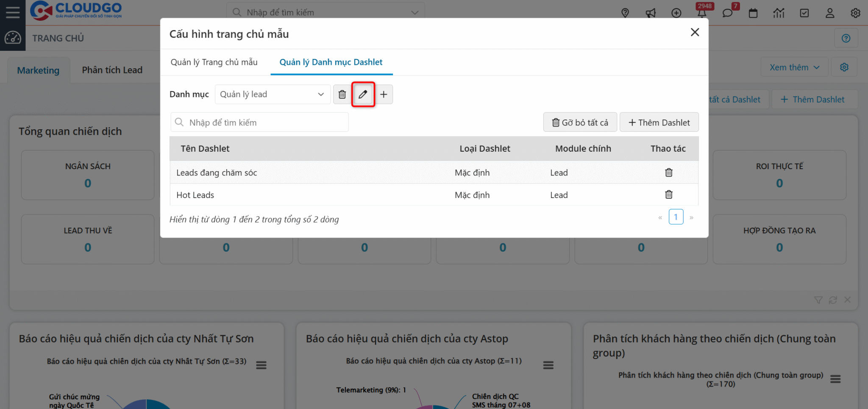Click the help question mark icon
Image resolution: width=868 pixels, height=409 pixels.
click(846, 39)
